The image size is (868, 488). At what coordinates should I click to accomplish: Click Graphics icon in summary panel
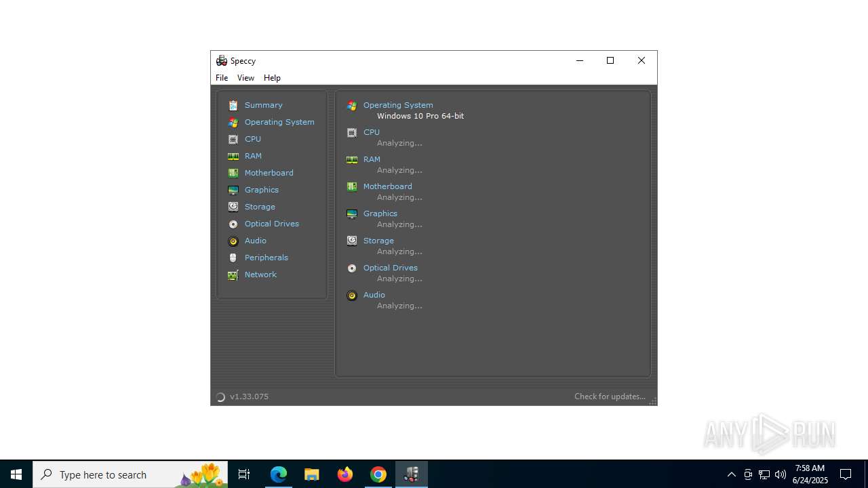[x=352, y=213]
